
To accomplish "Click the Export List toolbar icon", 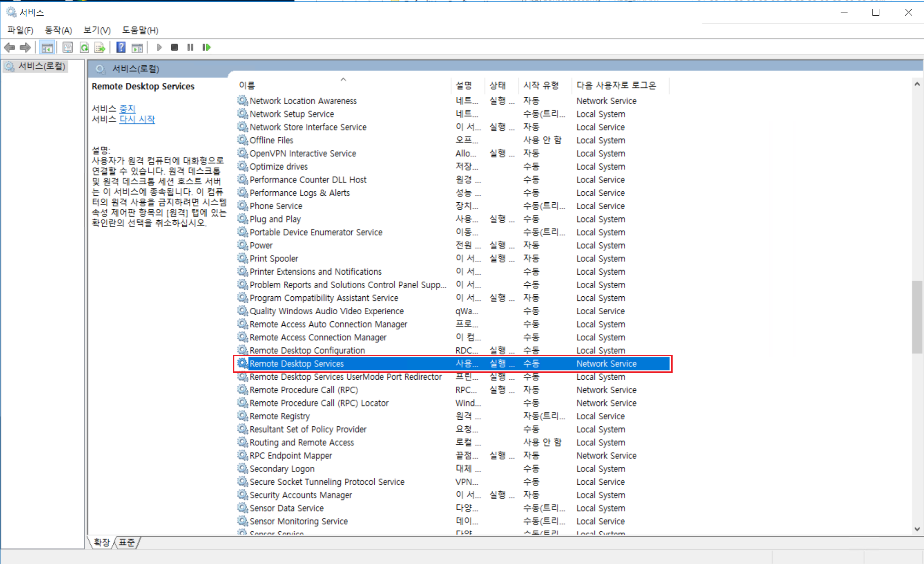I will 99,47.
